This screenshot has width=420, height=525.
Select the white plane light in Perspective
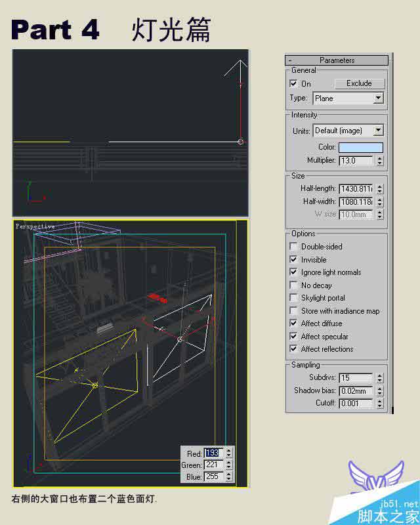(x=180, y=339)
